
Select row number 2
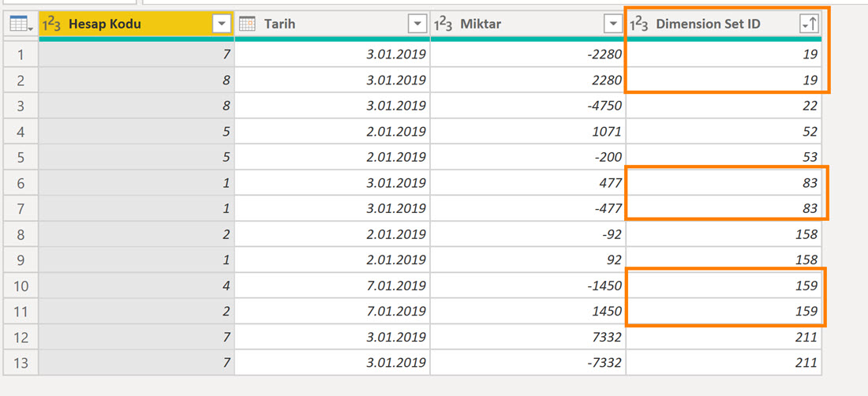pyautogui.click(x=21, y=80)
